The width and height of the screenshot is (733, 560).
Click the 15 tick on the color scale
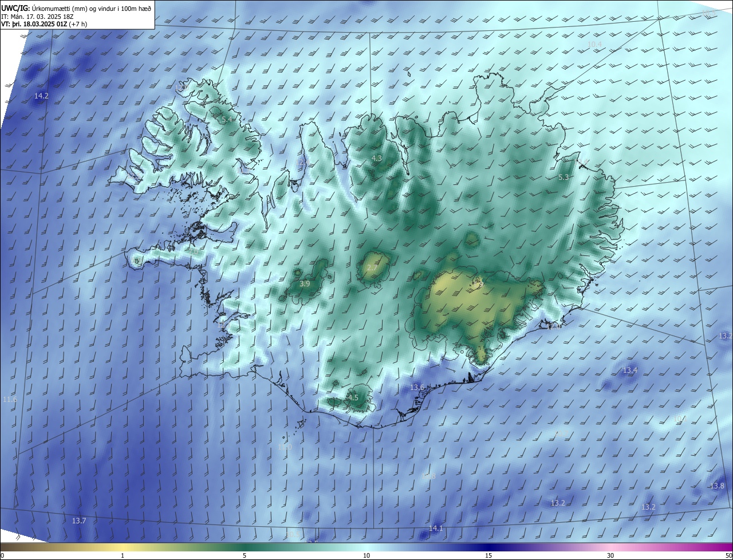488,555
